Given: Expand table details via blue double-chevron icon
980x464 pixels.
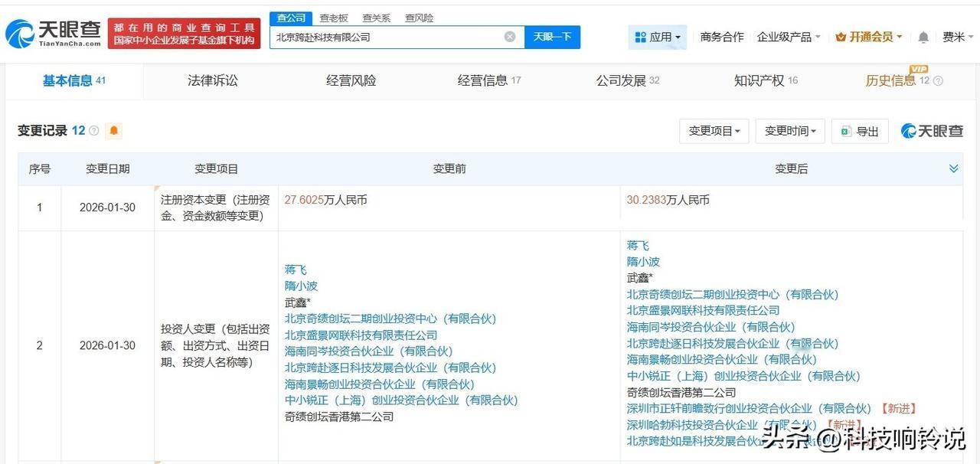Looking at the screenshot, I should click(x=953, y=168).
